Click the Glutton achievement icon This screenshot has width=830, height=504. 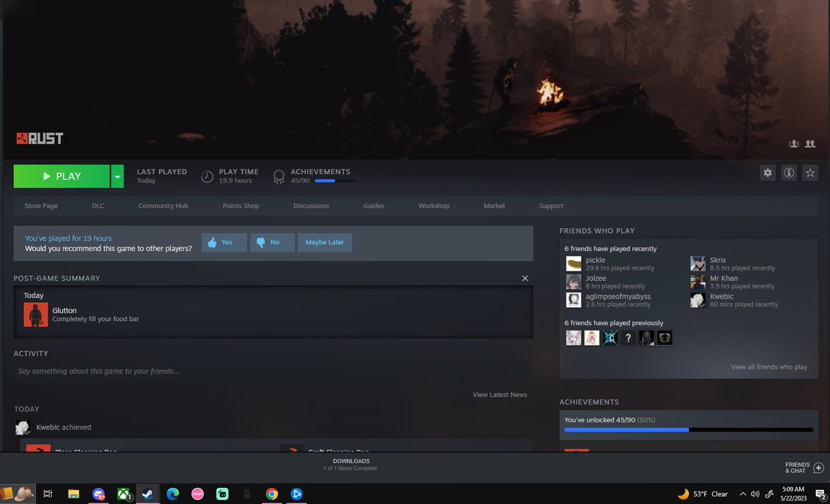[36, 315]
